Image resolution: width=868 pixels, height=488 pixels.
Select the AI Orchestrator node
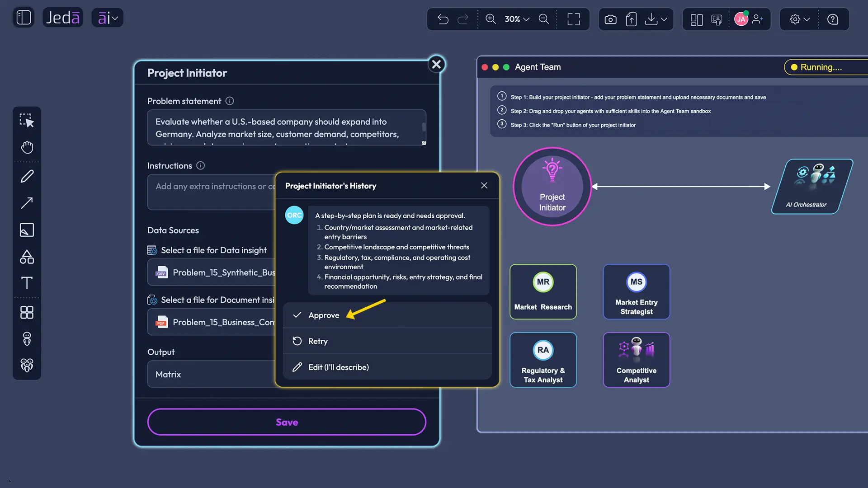tap(812, 186)
